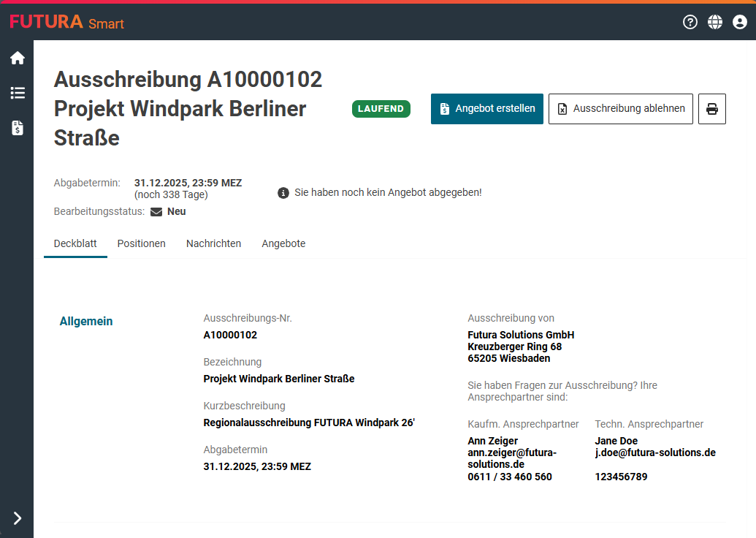This screenshot has height=538, width=756.
Task: Click Jane Doe's email address
Action: point(654,452)
